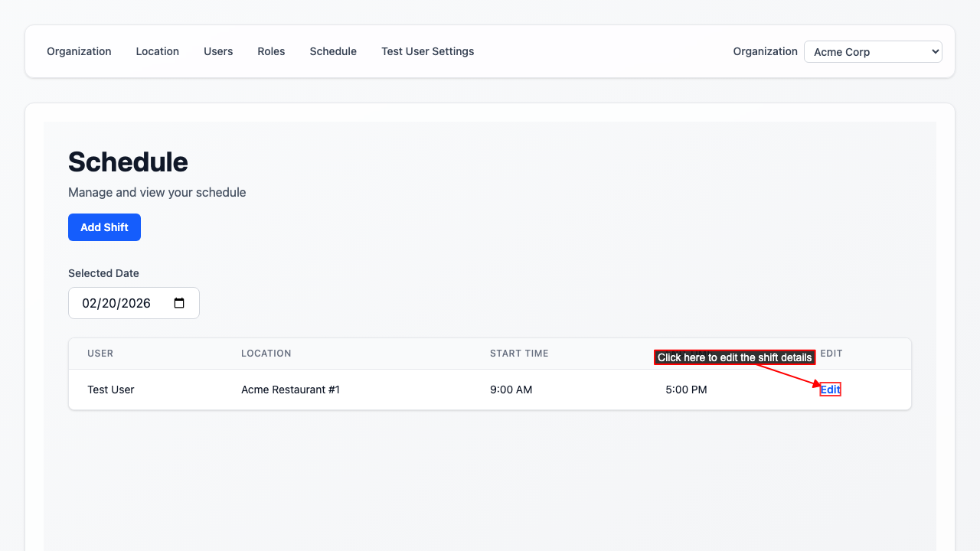Click the START TIME column header

519,354
